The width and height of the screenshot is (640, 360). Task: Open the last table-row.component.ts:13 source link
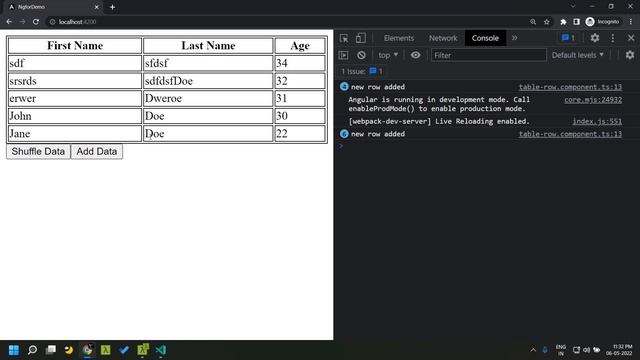[570, 134]
